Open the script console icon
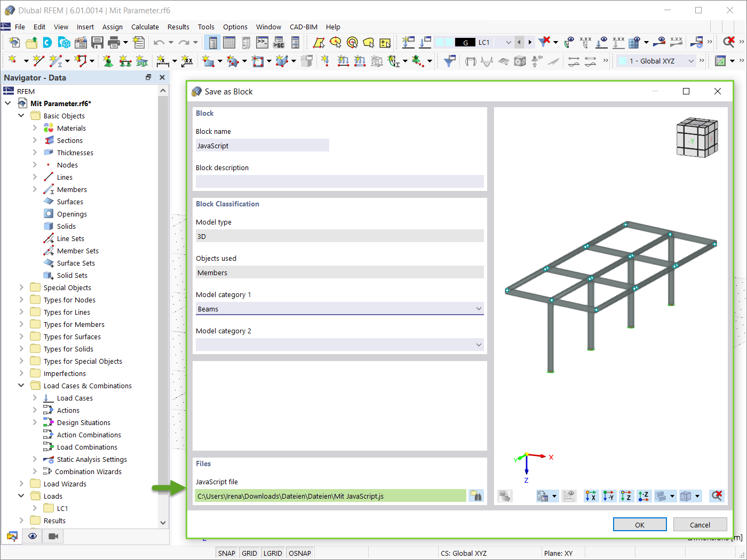Viewport: 747px width, 560px height. [262, 43]
